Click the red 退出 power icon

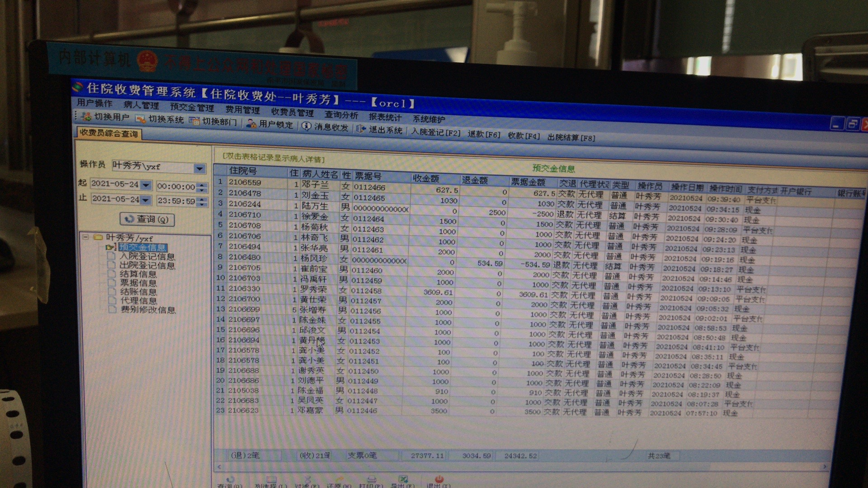tap(439, 479)
